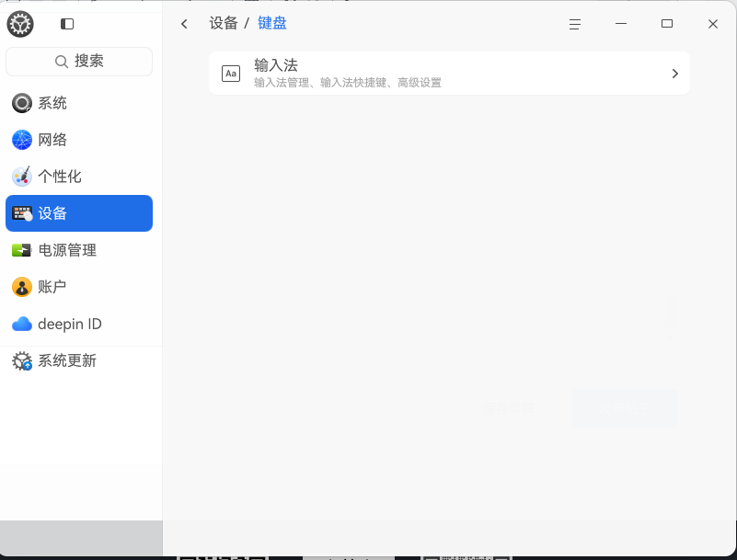Click the 系统 icon in the sidebar
This screenshot has height=560, width=737.
point(21,103)
